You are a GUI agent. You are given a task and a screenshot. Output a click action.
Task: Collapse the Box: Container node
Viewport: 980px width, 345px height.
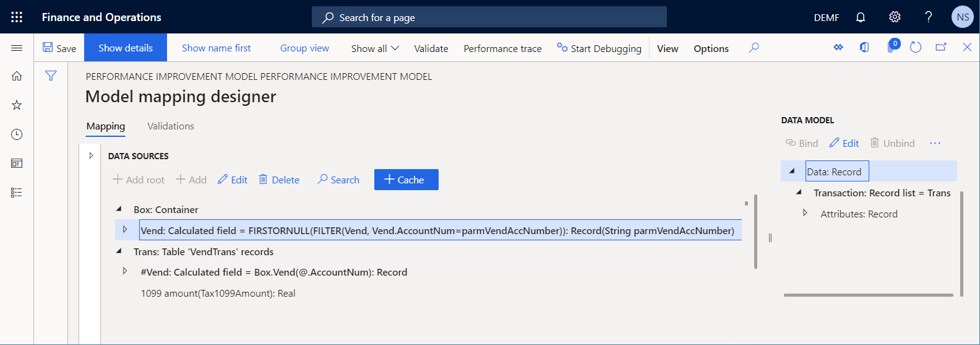119,209
